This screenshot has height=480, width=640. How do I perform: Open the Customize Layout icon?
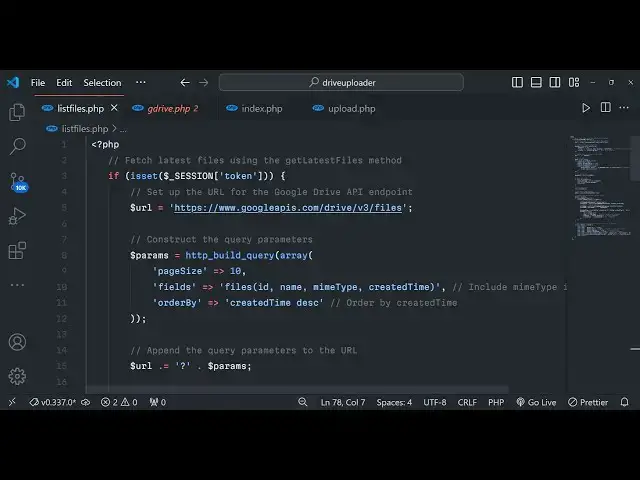[574, 82]
